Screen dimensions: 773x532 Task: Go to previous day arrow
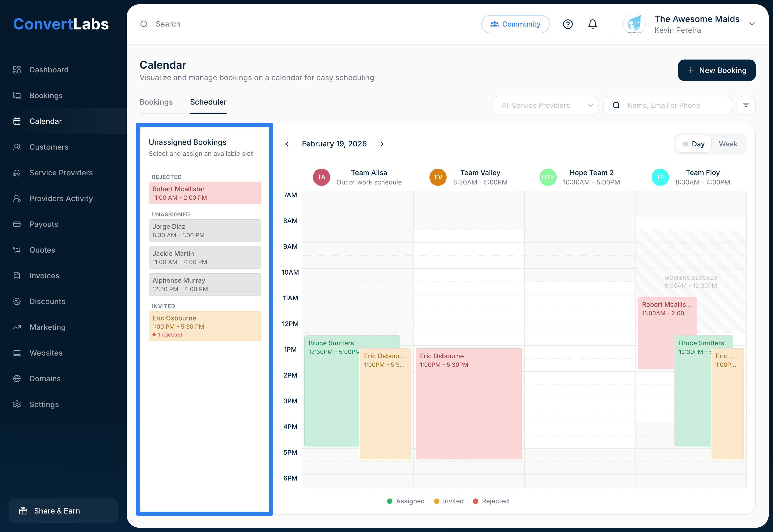(x=287, y=144)
